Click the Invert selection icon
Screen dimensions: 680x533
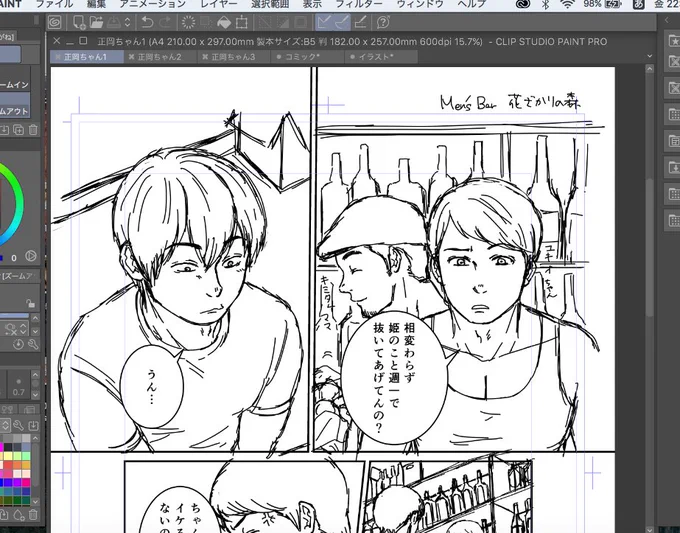[282, 22]
